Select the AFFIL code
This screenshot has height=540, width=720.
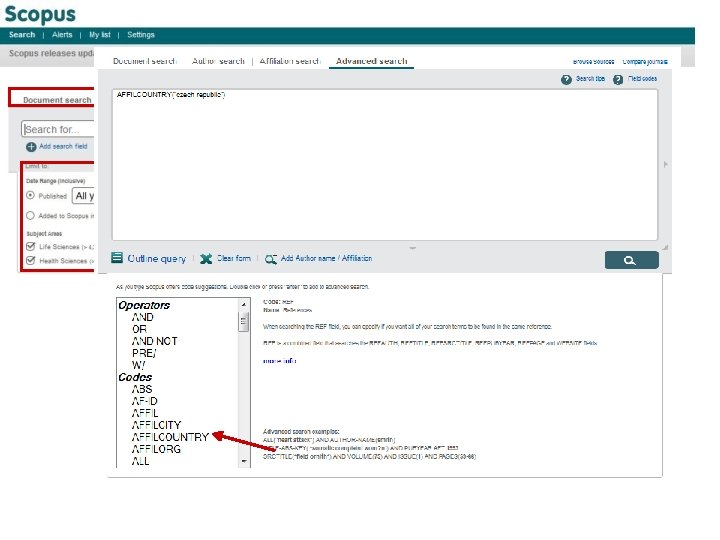[x=145, y=413]
